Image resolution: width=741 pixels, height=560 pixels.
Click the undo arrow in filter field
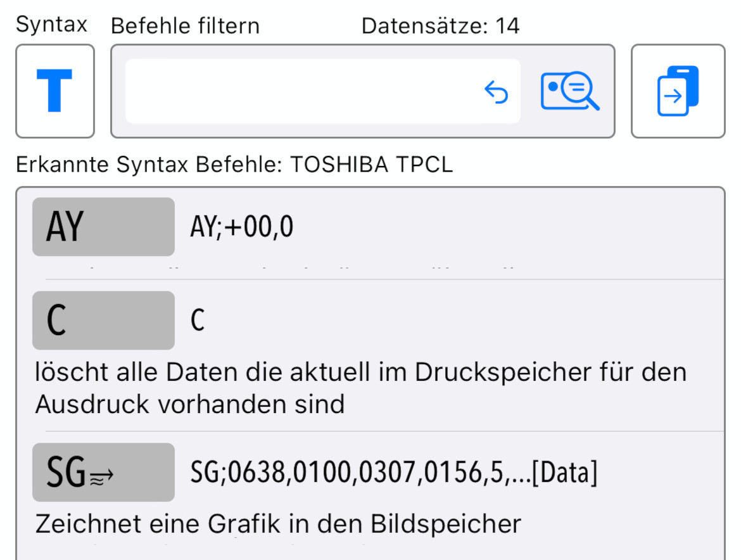[x=497, y=92]
